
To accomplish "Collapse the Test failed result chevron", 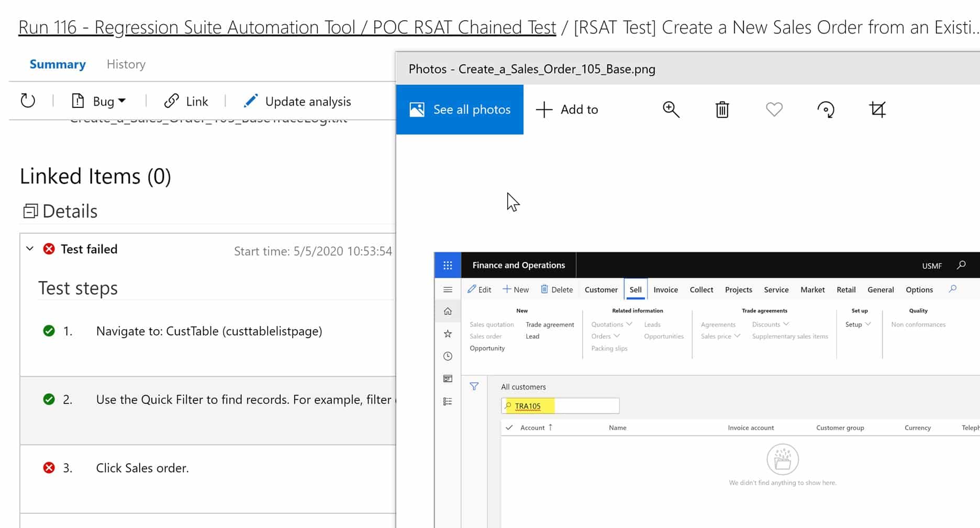I will (30, 249).
